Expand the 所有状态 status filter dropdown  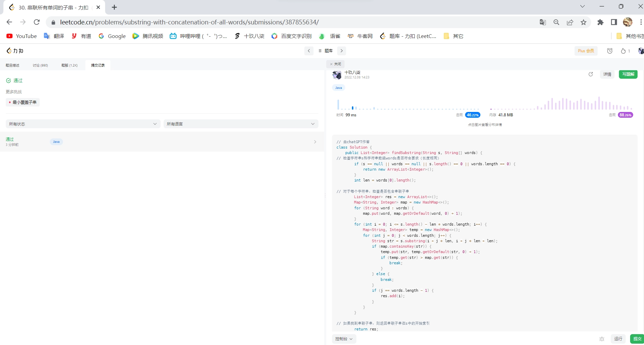click(x=83, y=124)
